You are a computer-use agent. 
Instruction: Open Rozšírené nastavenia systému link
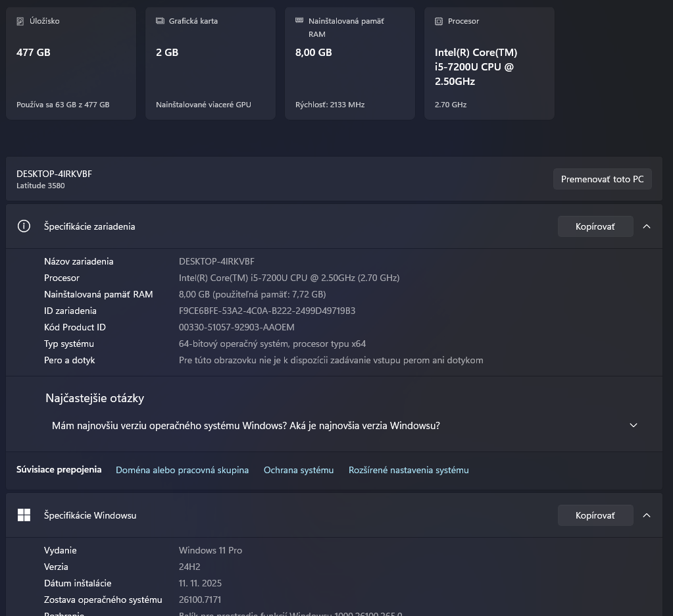[x=408, y=469]
